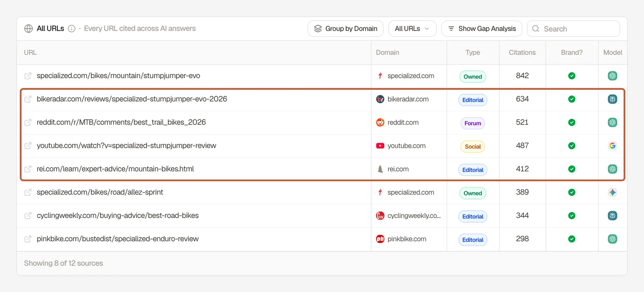Click the Domain column header
Screen dimensions: 644x292
coord(388,52)
